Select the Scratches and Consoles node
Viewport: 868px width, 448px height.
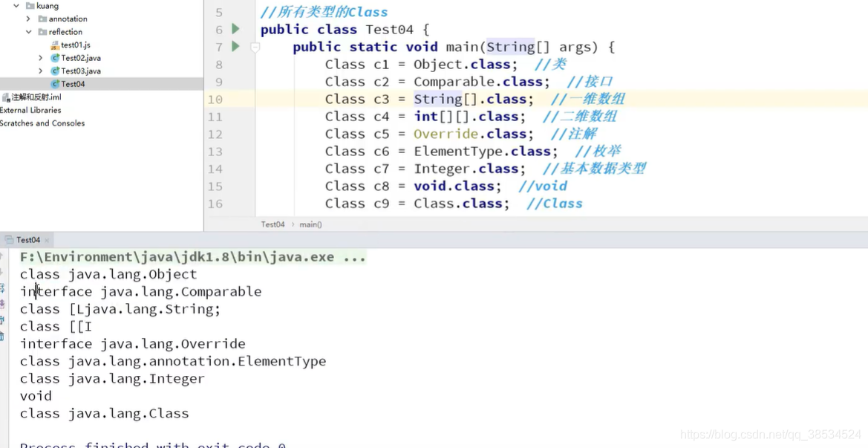click(x=42, y=123)
